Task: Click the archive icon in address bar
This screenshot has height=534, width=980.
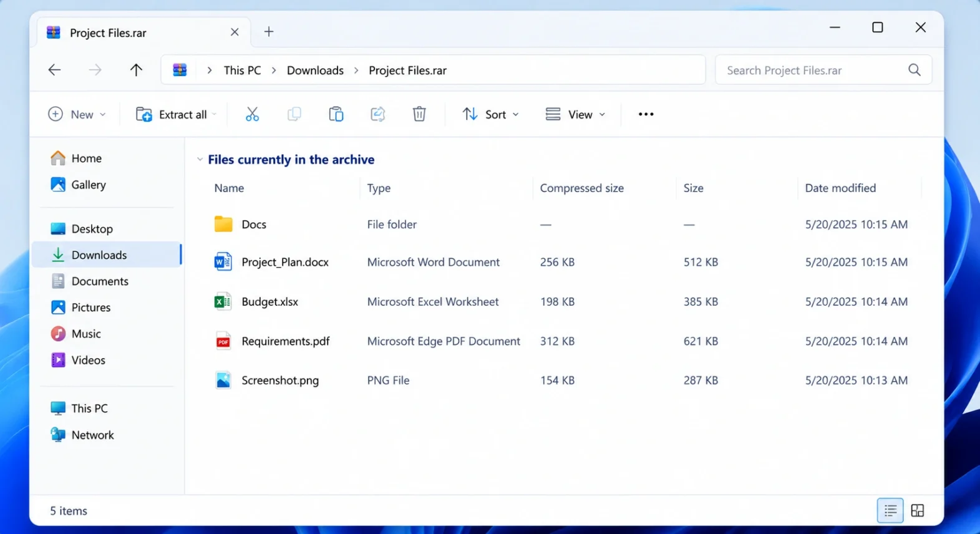Action: [180, 70]
